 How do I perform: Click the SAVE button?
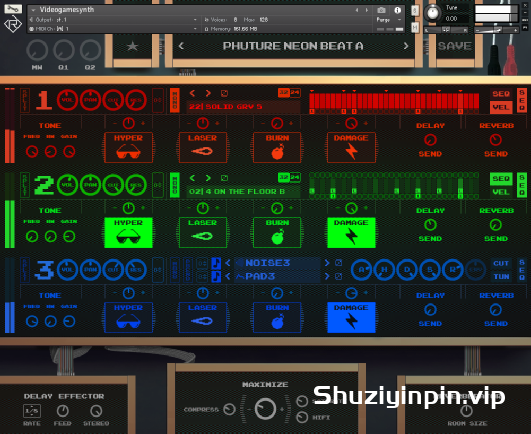[x=454, y=46]
